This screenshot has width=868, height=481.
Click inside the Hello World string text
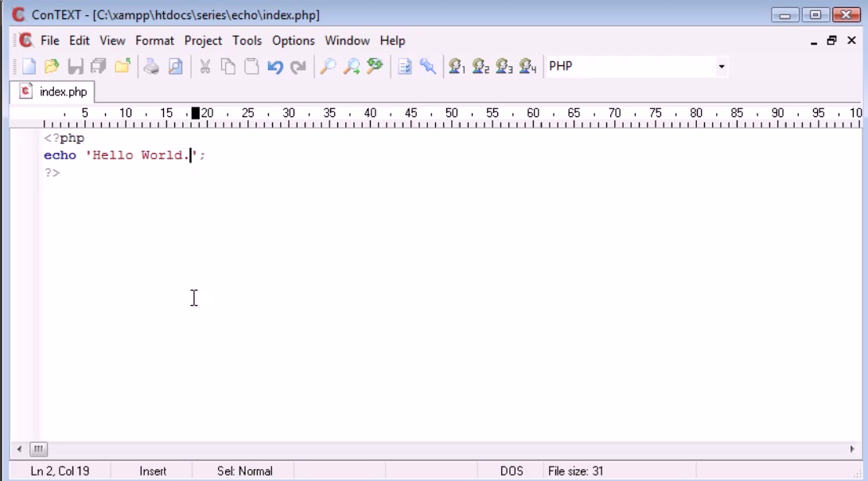coord(141,155)
